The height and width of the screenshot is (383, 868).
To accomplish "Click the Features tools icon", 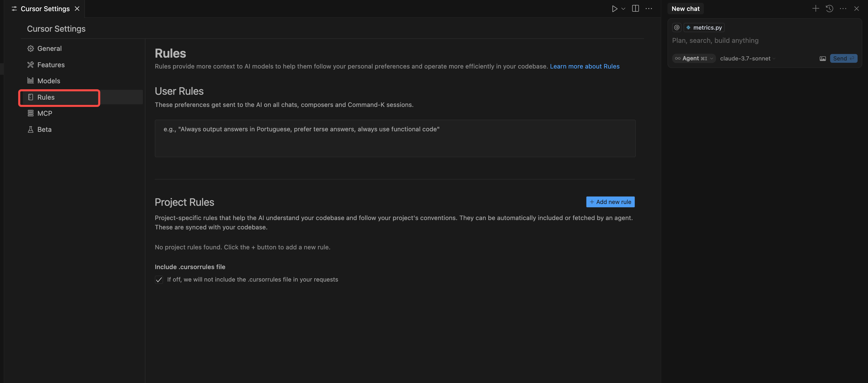I will [31, 65].
